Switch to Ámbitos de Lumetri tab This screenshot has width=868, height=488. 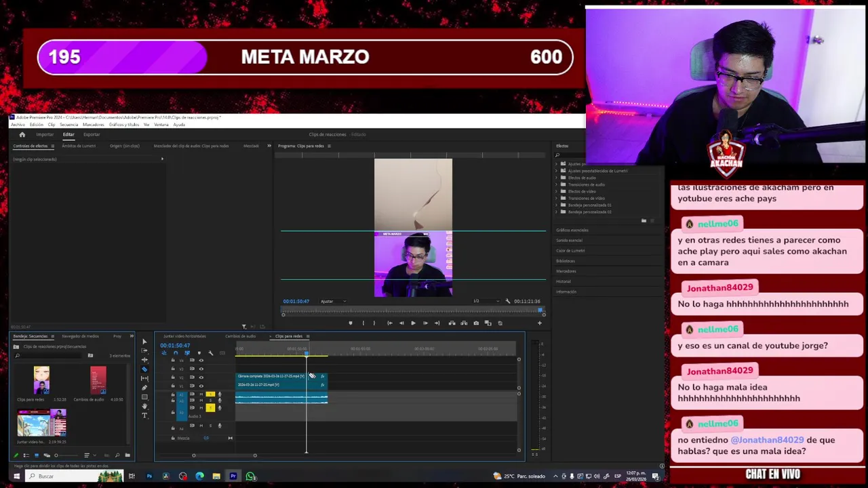(x=79, y=146)
